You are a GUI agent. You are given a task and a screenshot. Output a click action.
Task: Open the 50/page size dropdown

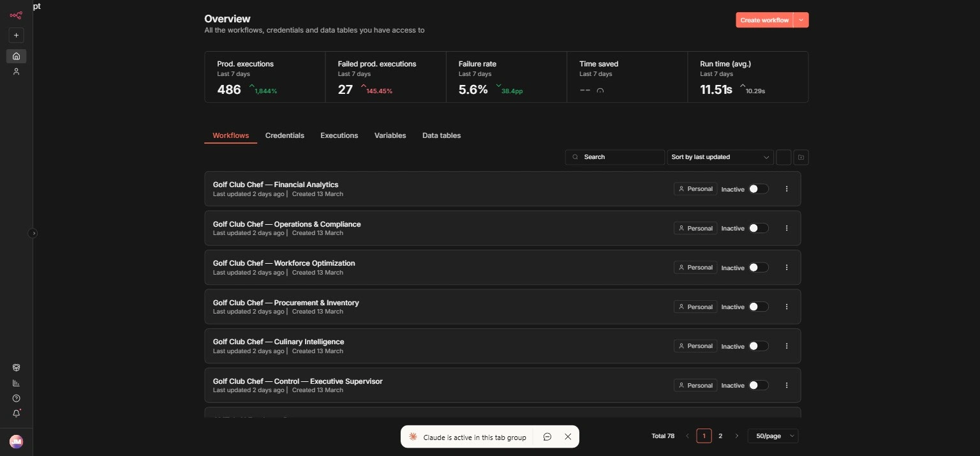(x=773, y=436)
